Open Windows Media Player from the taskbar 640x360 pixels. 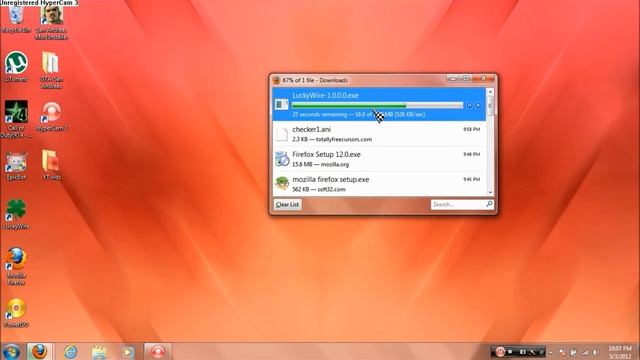(128, 351)
